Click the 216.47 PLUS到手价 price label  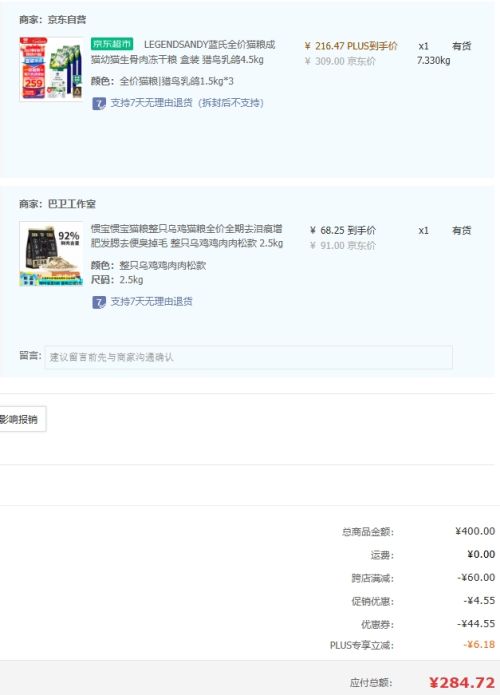(351, 46)
